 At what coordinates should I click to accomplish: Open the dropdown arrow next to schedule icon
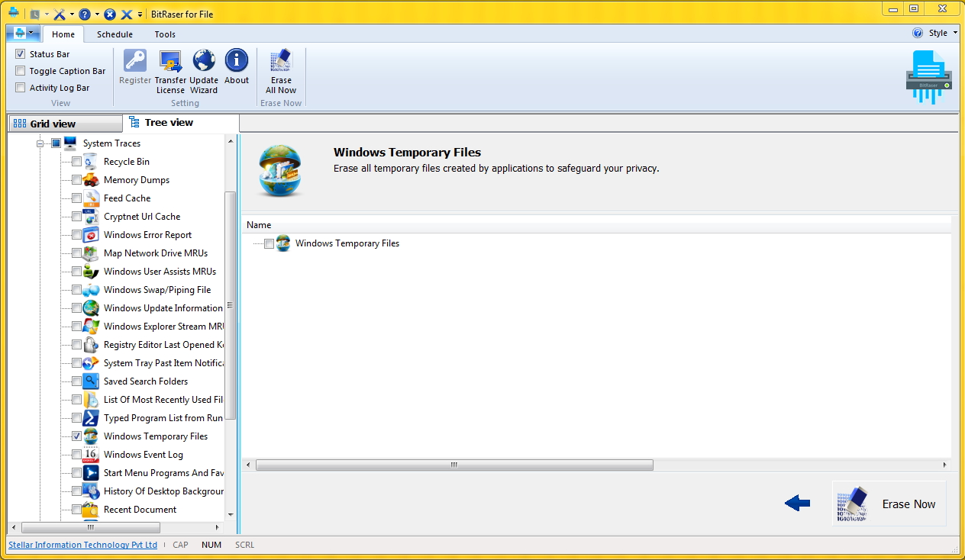(47, 14)
